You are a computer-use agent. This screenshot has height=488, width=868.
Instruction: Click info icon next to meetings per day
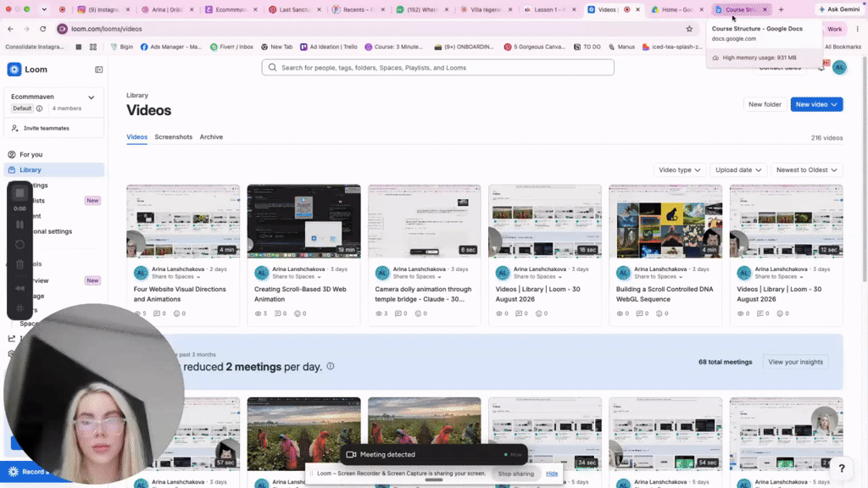coord(331,366)
